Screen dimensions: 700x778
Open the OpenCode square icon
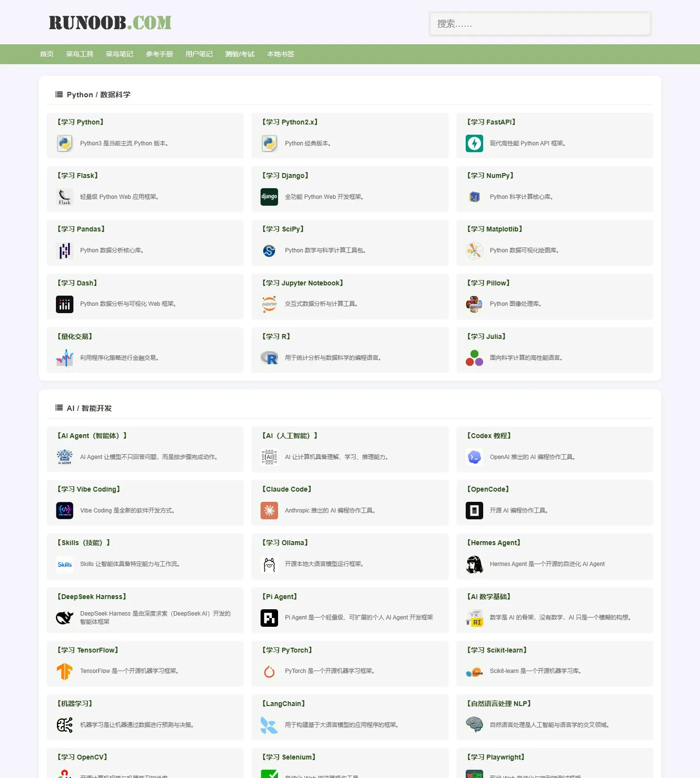pyautogui.click(x=474, y=511)
